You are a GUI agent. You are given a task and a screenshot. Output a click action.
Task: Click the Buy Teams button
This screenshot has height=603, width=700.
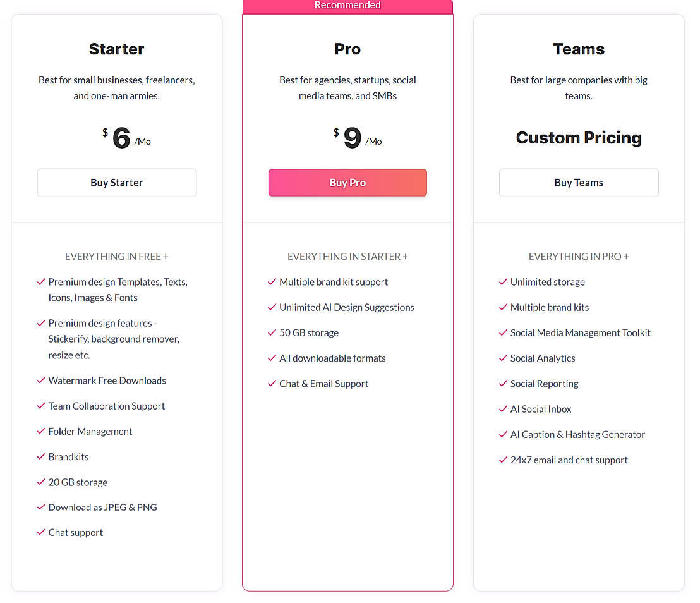579,183
